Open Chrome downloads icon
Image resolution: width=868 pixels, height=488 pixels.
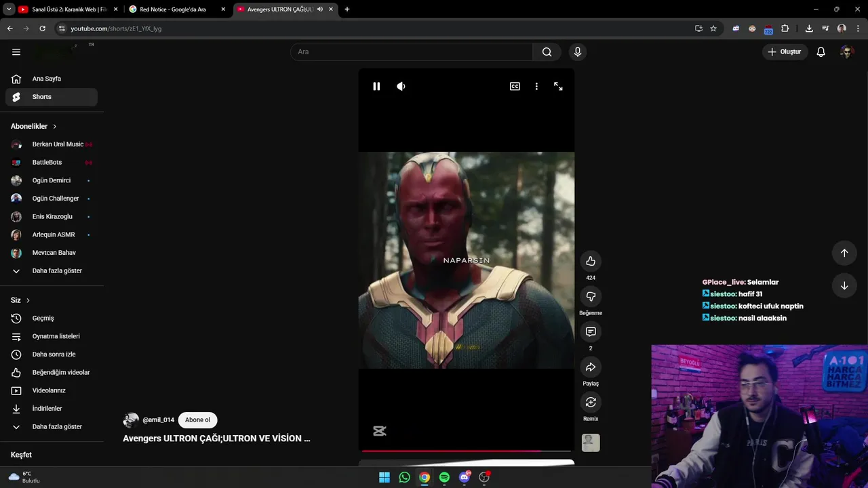809,28
